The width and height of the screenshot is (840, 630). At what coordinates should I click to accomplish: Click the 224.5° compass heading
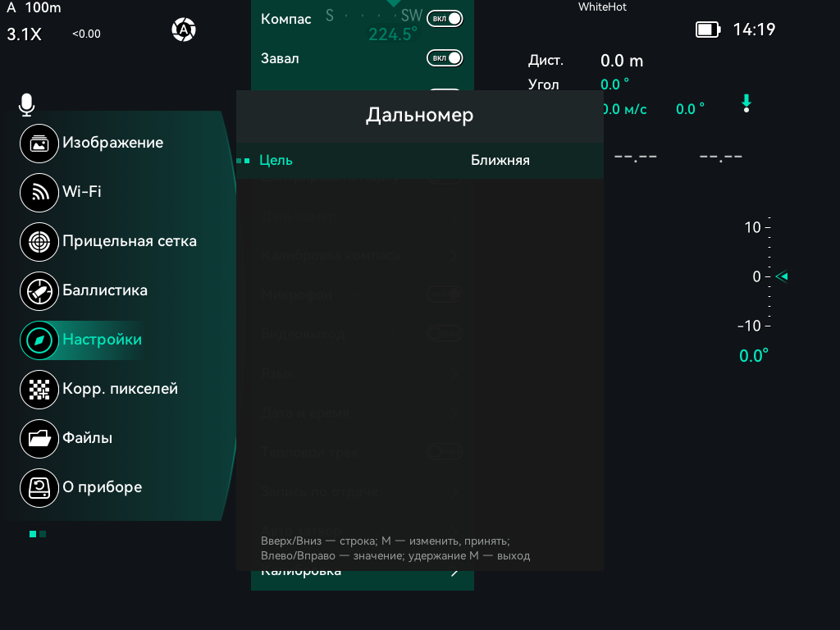[393, 34]
